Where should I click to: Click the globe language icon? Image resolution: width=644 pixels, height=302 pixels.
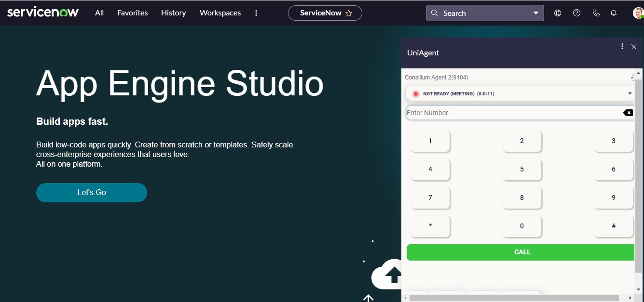click(x=558, y=13)
